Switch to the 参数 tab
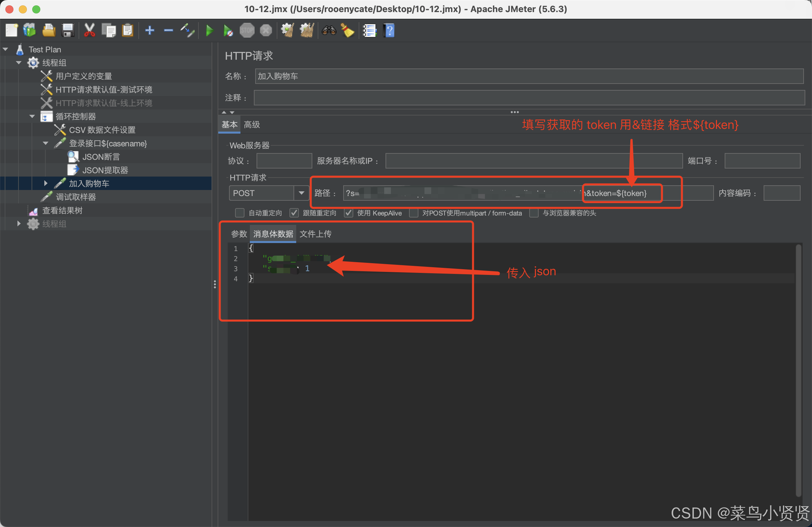Viewport: 812px width, 527px height. [239, 234]
